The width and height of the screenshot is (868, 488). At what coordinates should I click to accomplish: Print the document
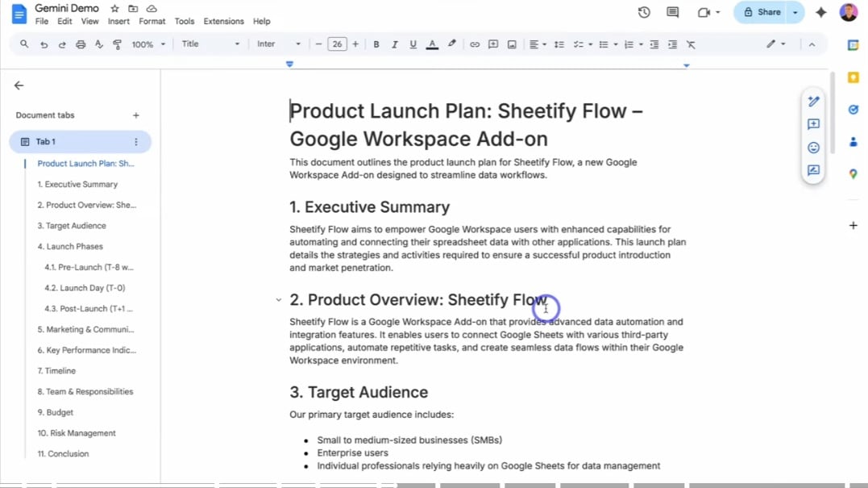(81, 44)
